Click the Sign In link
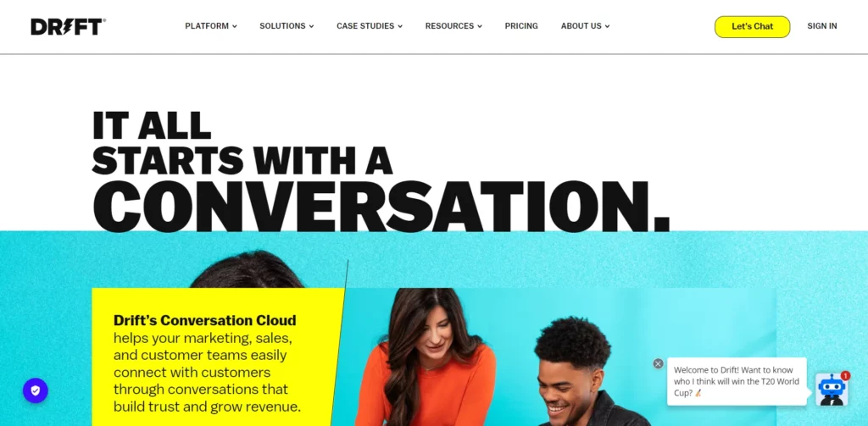Screen dimensions: 868x426 point(822,26)
